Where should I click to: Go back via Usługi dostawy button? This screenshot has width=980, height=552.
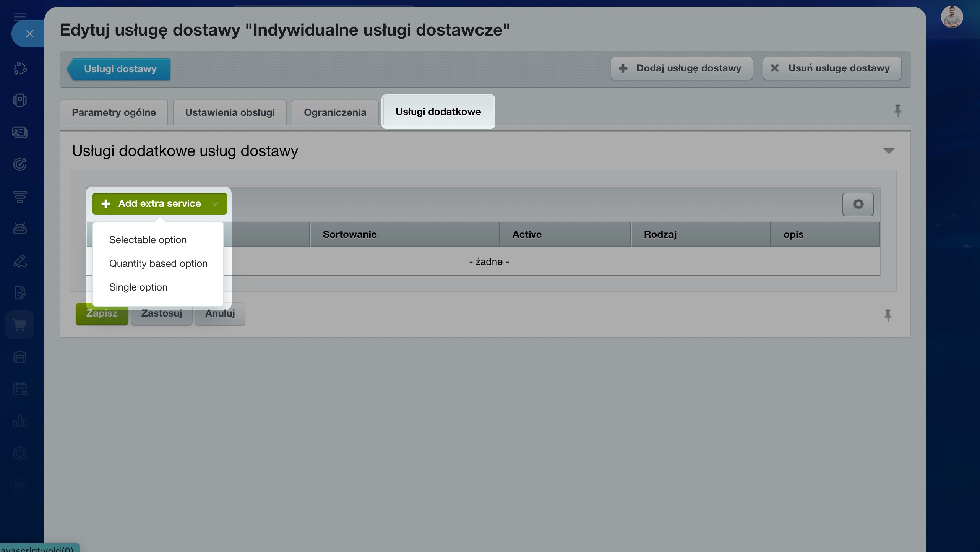(x=119, y=69)
